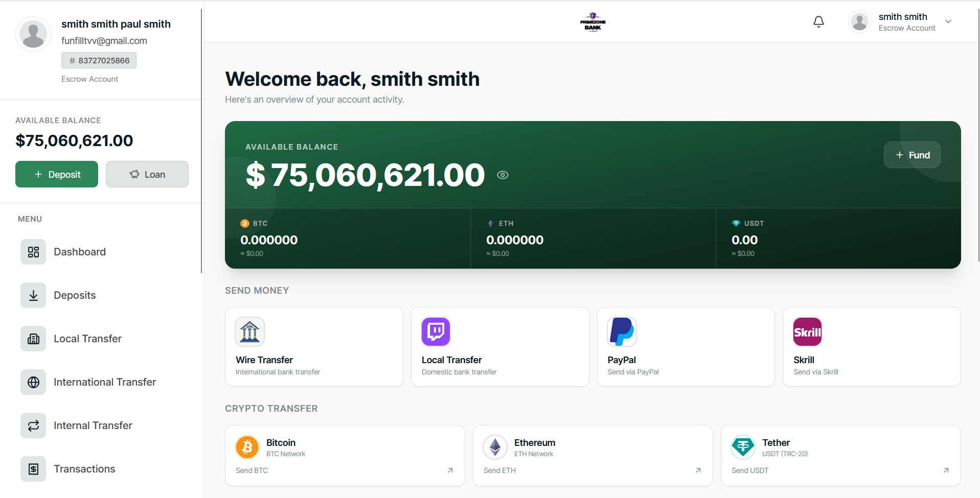Click the Fund button on balance card
The image size is (980, 498).
pos(912,155)
